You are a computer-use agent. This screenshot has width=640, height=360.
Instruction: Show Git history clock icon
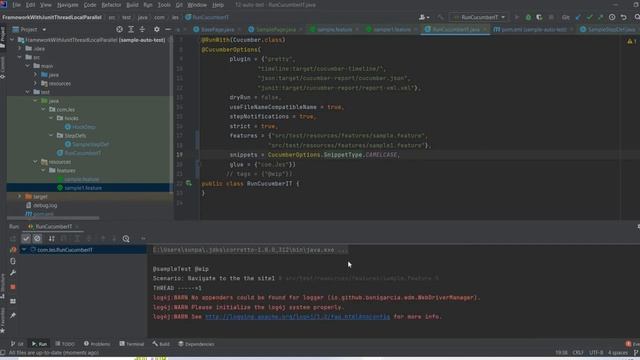(x=612, y=17)
